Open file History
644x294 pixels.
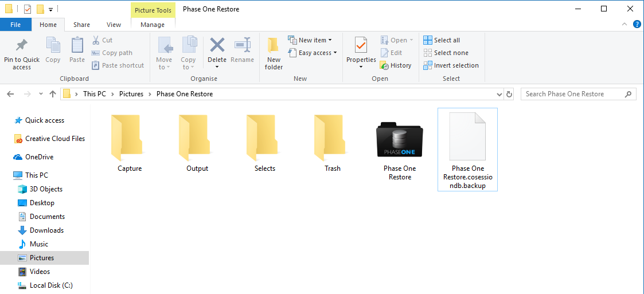(396, 65)
